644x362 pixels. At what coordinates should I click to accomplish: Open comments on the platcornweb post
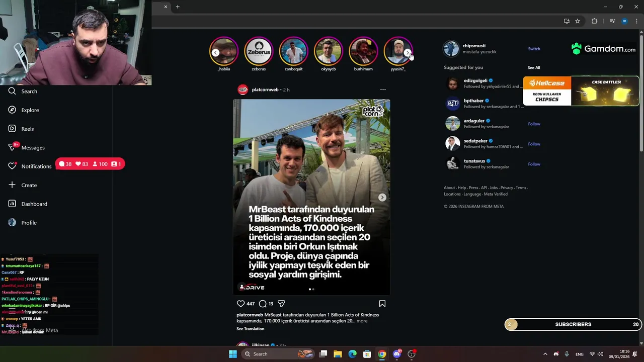click(x=262, y=304)
